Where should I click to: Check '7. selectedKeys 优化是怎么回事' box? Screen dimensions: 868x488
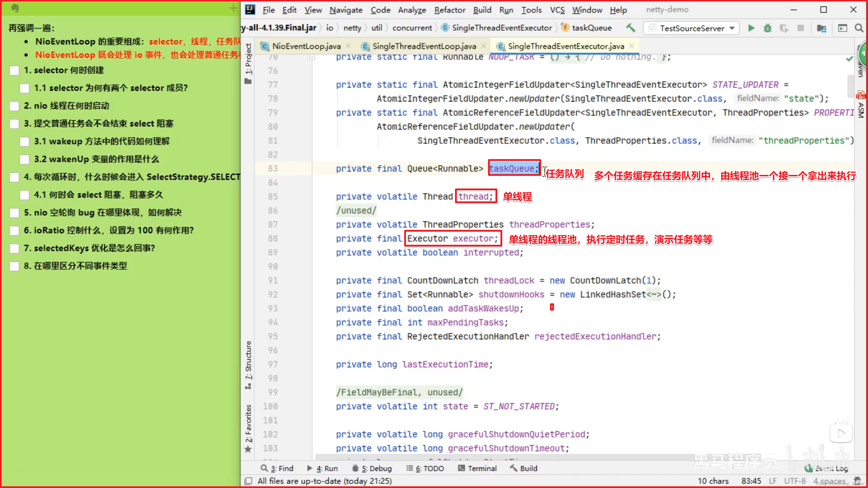(14, 249)
